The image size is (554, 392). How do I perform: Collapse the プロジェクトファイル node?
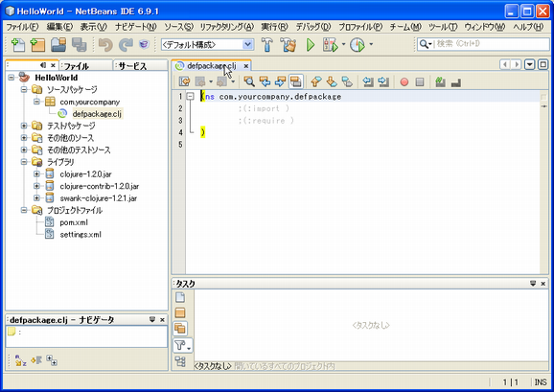tap(24, 210)
